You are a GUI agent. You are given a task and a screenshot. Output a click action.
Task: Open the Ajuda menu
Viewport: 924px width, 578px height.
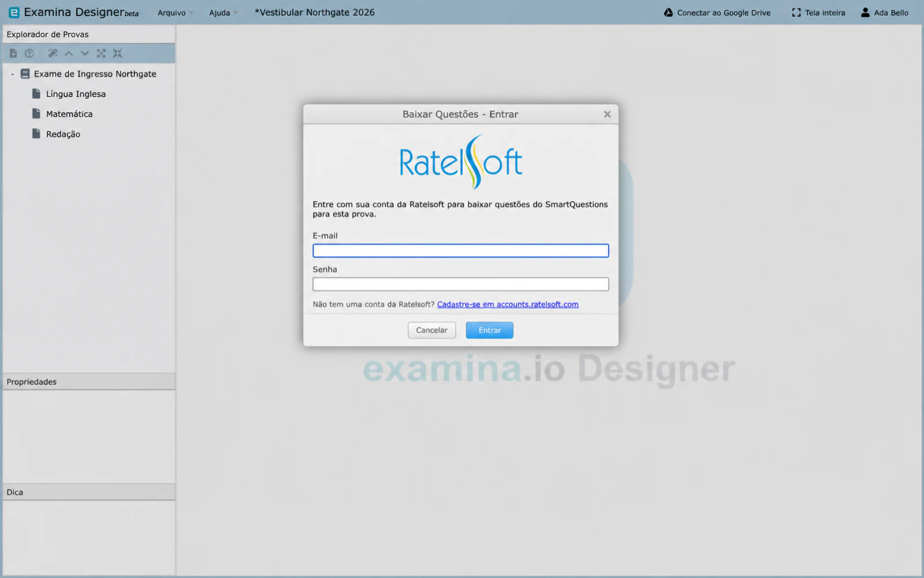pyautogui.click(x=223, y=13)
